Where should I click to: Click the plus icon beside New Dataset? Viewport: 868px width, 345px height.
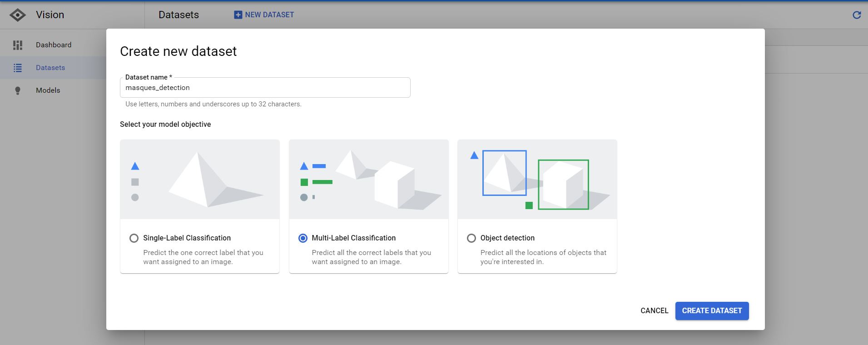238,15
